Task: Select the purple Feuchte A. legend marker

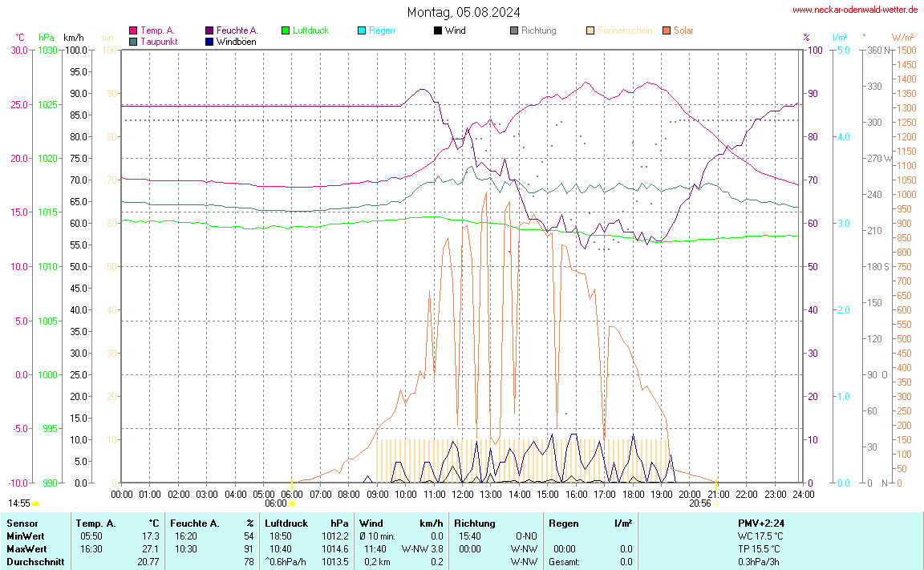Action: pos(209,31)
